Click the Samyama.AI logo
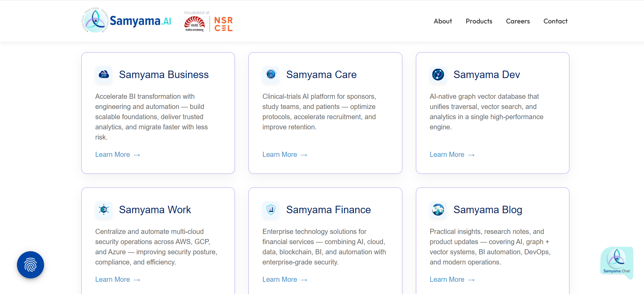This screenshot has width=644, height=294. (x=126, y=20)
